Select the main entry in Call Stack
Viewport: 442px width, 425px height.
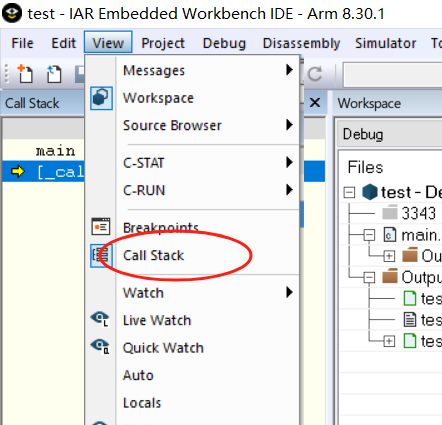coord(56,151)
